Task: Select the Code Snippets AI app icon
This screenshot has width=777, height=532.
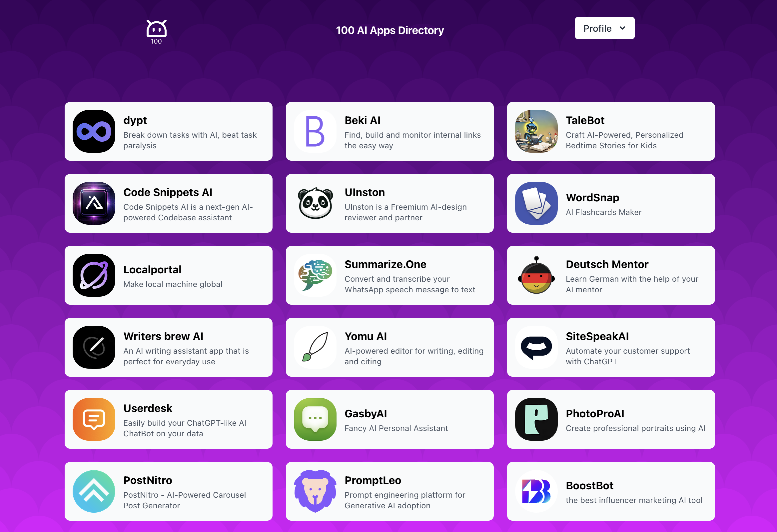Action: [94, 203]
